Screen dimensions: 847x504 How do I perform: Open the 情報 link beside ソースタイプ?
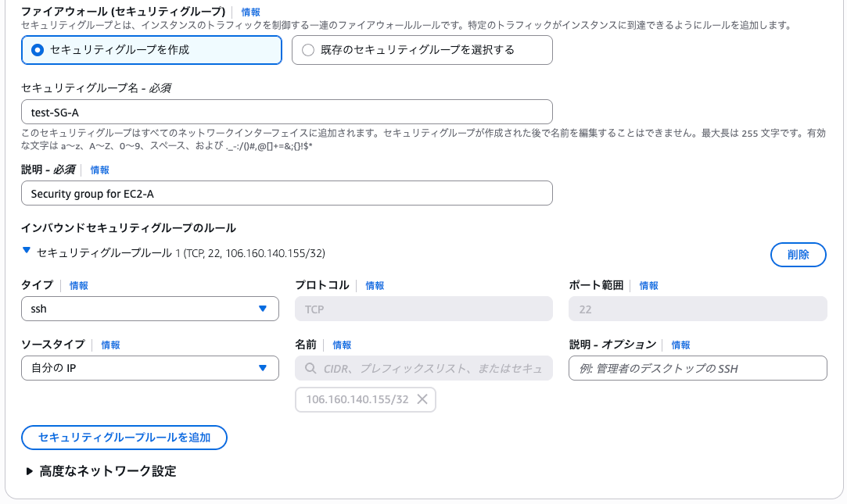111,345
